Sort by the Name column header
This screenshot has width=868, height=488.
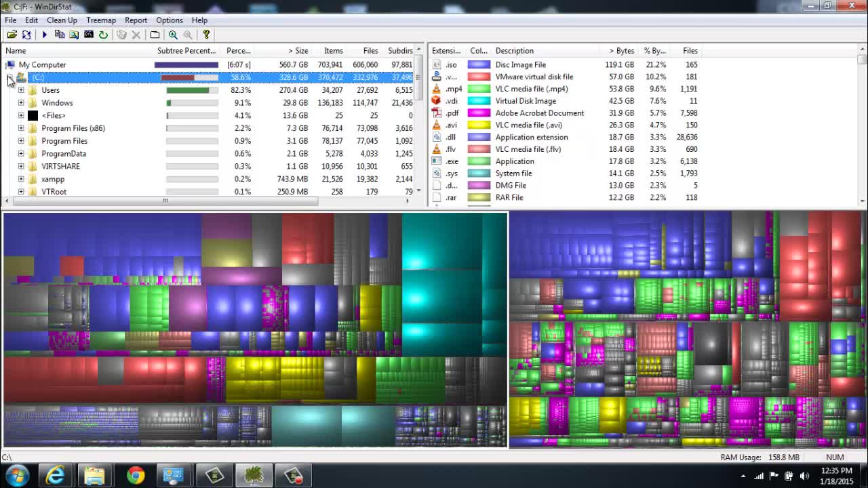click(x=78, y=51)
